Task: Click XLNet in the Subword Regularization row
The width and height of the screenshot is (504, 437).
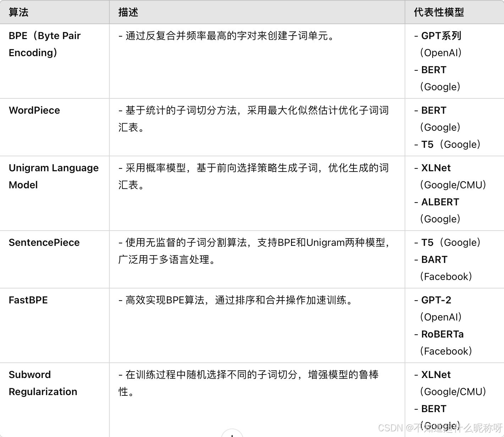Action: click(436, 375)
